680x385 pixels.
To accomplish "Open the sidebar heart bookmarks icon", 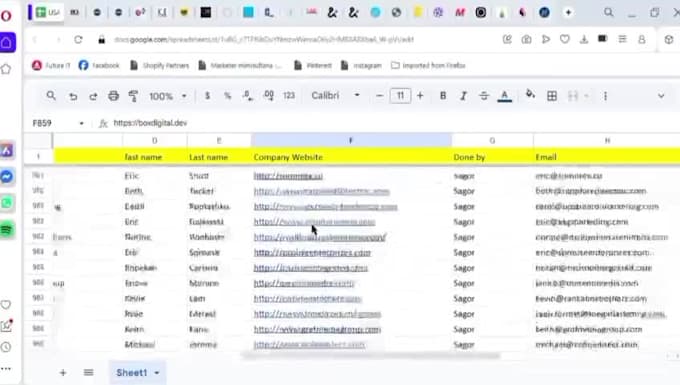I will coord(6,305).
